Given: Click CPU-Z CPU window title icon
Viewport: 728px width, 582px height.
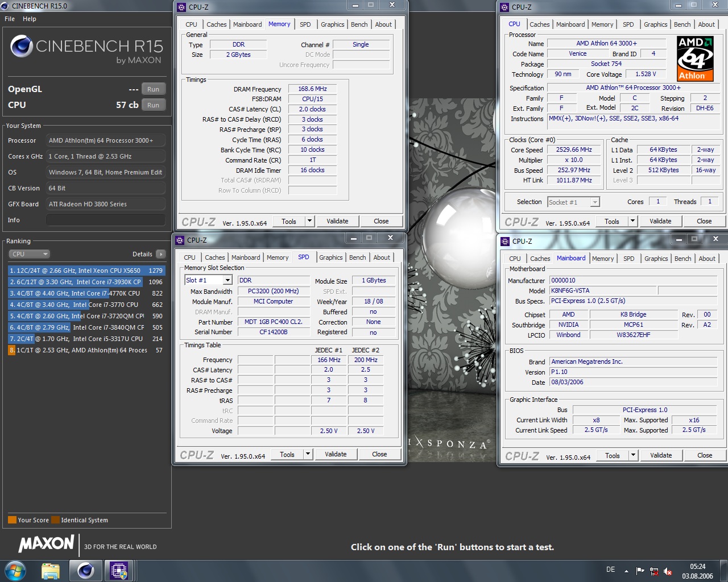Looking at the screenshot, I should point(504,7).
